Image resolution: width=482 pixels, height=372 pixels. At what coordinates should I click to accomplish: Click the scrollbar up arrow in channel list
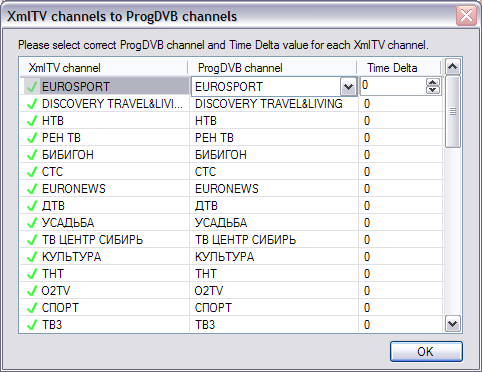click(453, 67)
